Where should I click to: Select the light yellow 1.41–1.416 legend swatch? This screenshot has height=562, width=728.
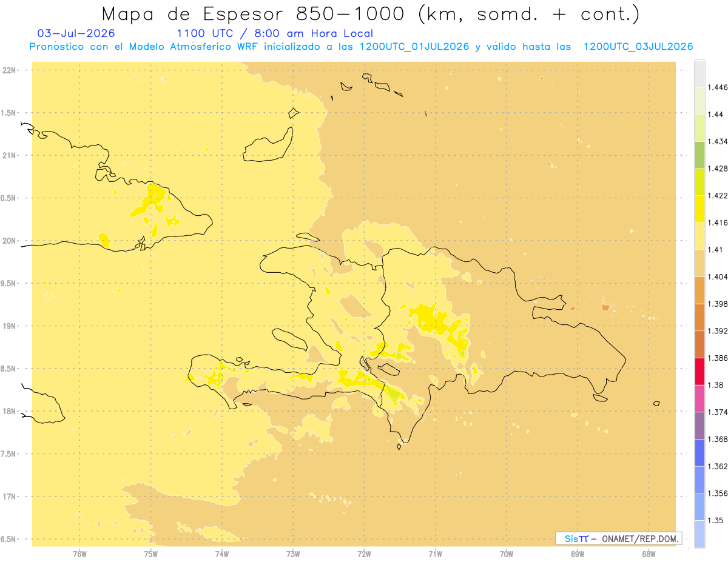coord(699,236)
